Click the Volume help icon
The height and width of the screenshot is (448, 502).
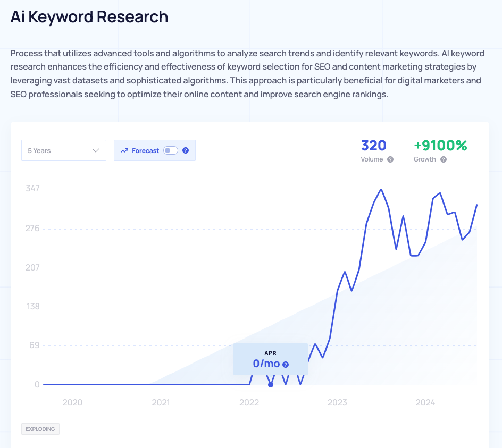click(390, 159)
